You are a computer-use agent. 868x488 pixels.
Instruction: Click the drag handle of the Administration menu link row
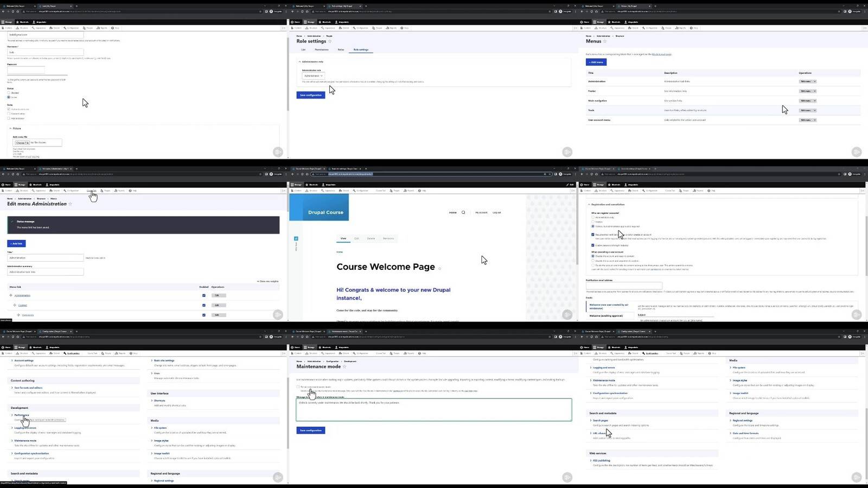pos(11,295)
